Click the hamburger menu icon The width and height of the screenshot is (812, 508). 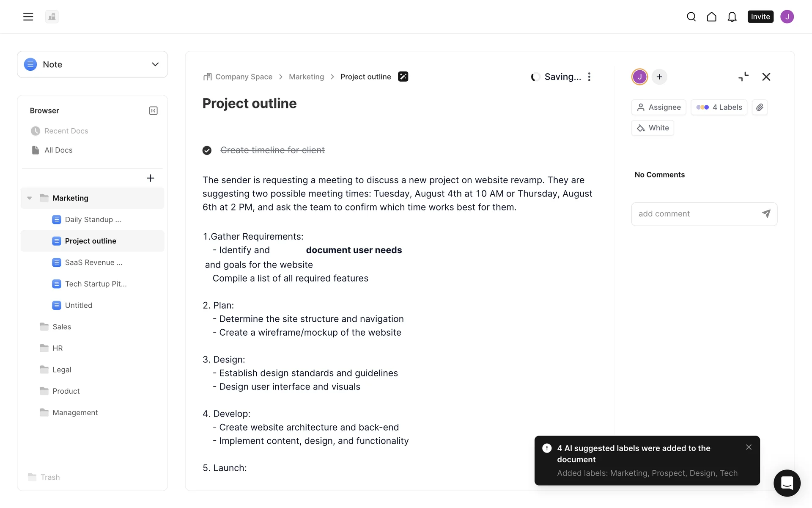[28, 17]
